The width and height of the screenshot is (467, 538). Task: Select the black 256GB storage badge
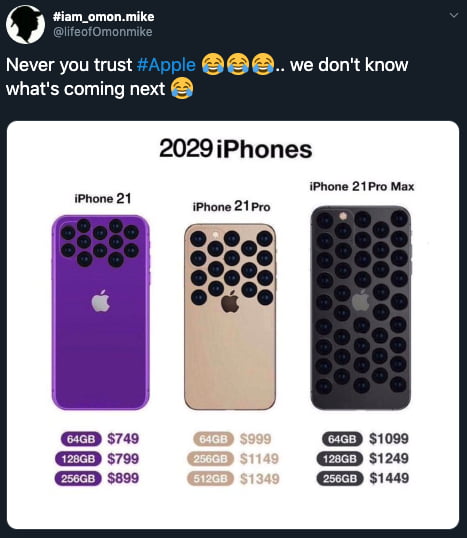click(340, 479)
